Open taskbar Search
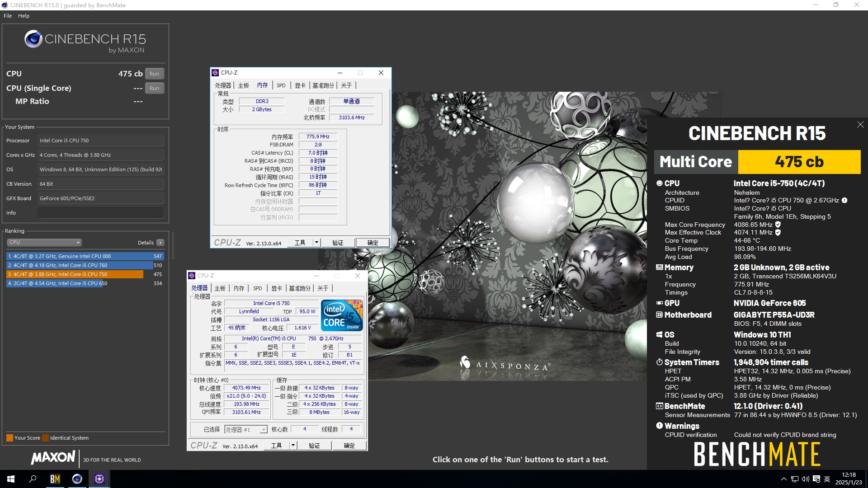The width and height of the screenshot is (868, 488). pos(33,479)
